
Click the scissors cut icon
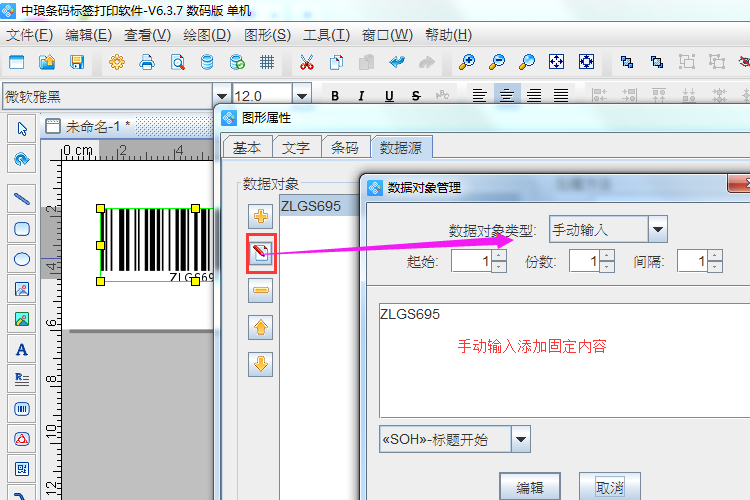307,62
